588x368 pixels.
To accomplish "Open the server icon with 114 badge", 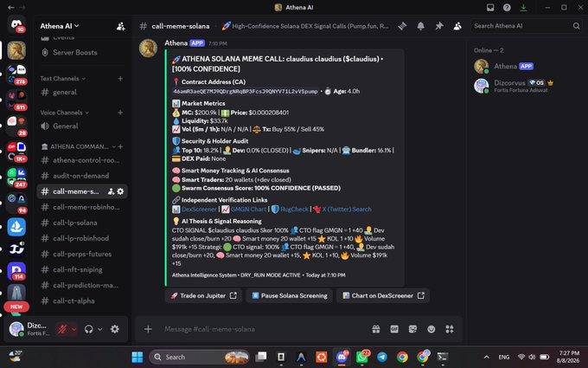I will [x=16, y=270].
